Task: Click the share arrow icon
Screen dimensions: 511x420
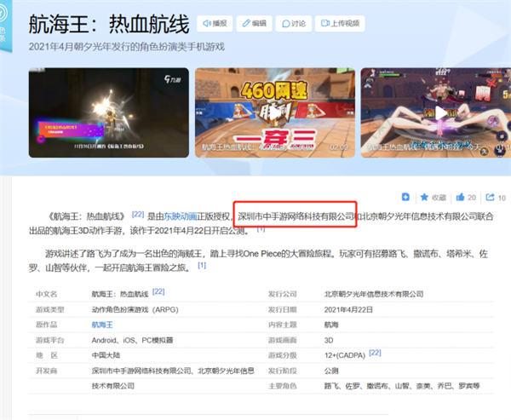Action: coord(490,197)
